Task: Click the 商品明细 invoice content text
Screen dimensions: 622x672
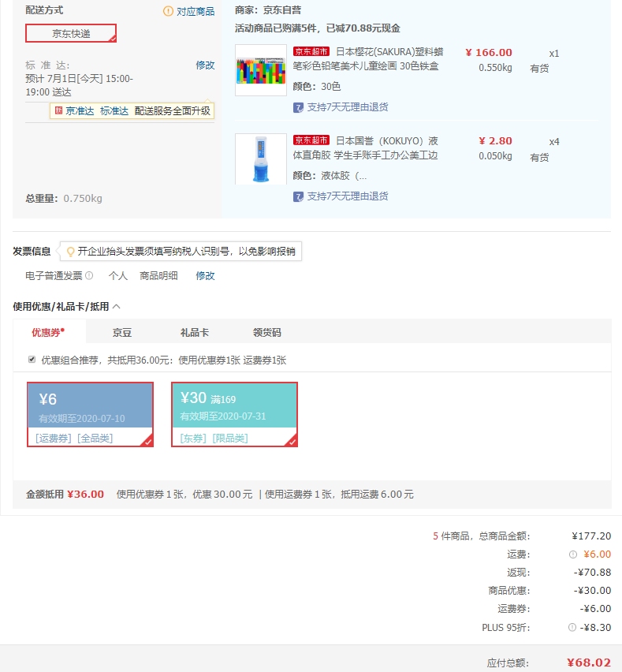Action: (158, 275)
